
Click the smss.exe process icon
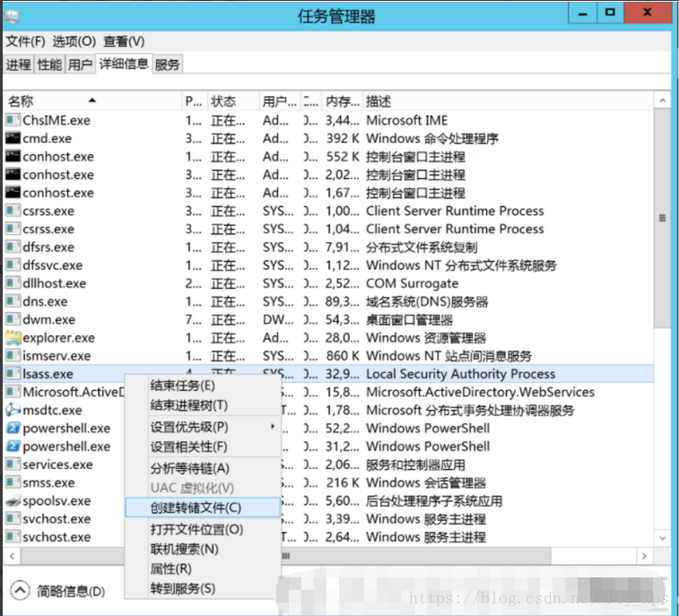coord(13,482)
